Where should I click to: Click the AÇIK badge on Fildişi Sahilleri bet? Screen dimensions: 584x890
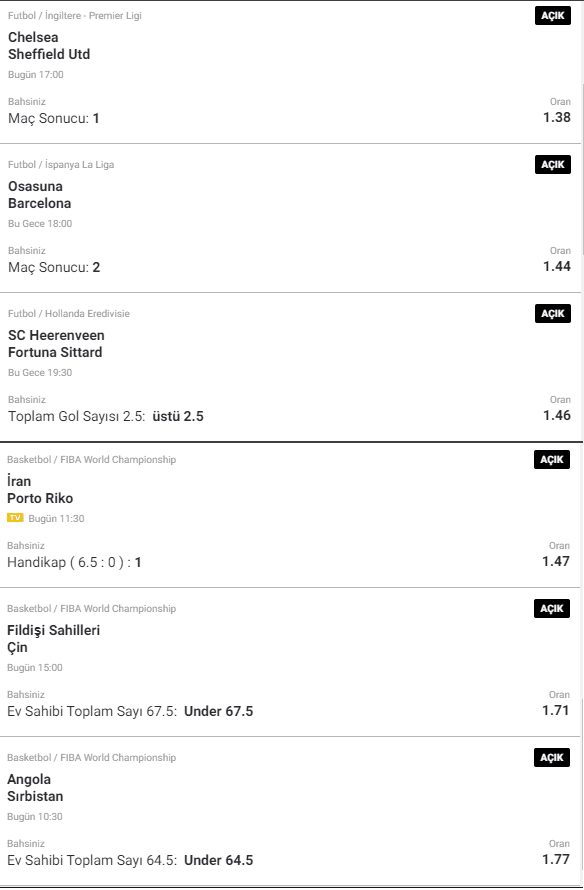point(552,608)
